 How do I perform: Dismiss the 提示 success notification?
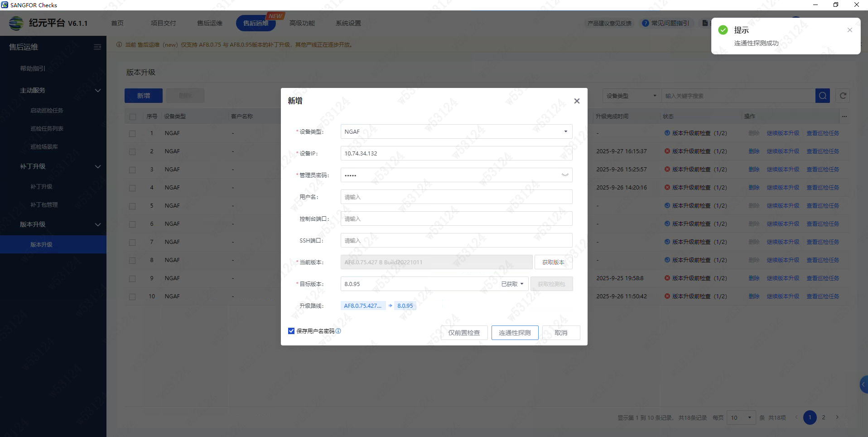(x=849, y=30)
